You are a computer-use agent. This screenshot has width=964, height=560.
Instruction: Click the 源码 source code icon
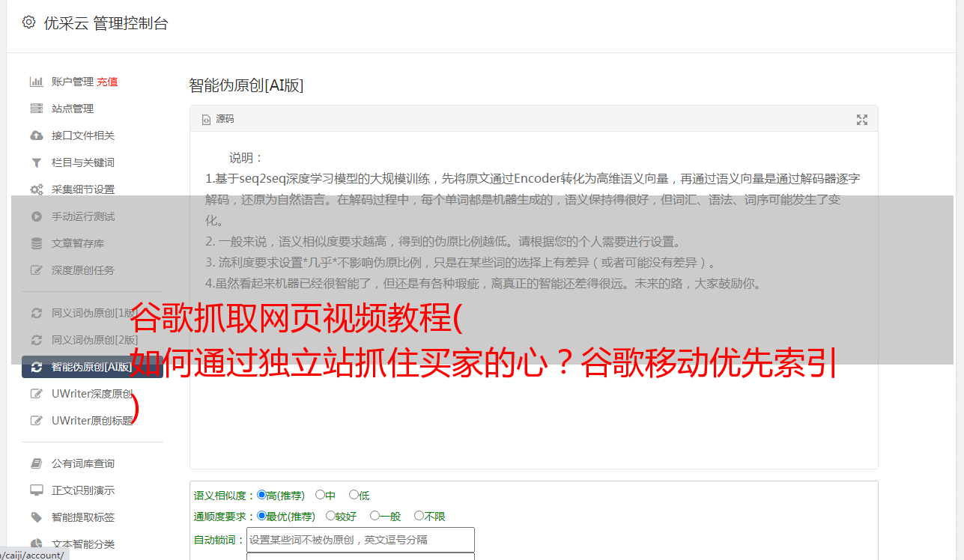(x=207, y=120)
